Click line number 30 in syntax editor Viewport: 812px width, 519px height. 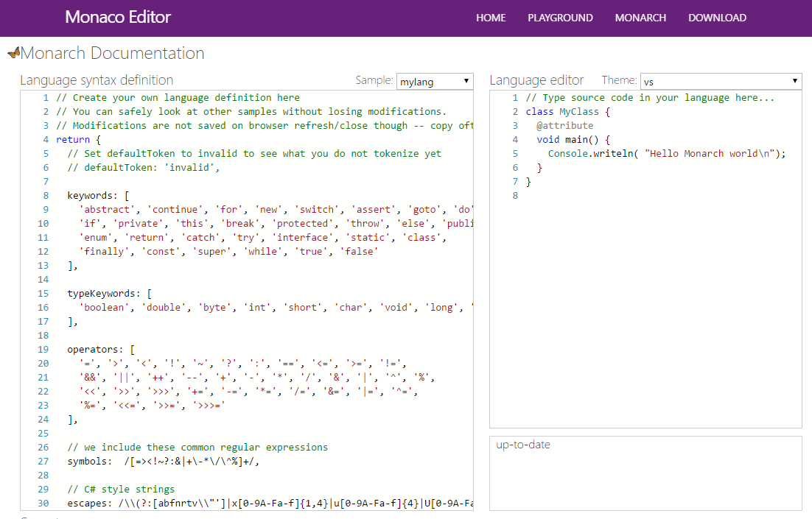point(43,503)
